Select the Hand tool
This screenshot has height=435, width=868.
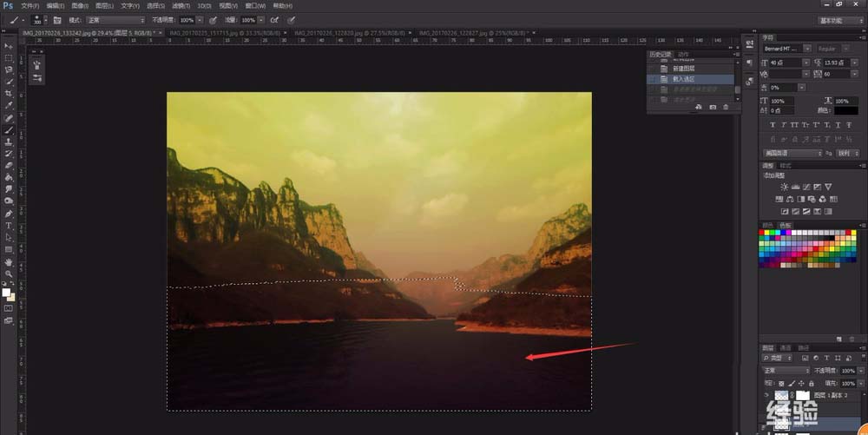pos(9,261)
